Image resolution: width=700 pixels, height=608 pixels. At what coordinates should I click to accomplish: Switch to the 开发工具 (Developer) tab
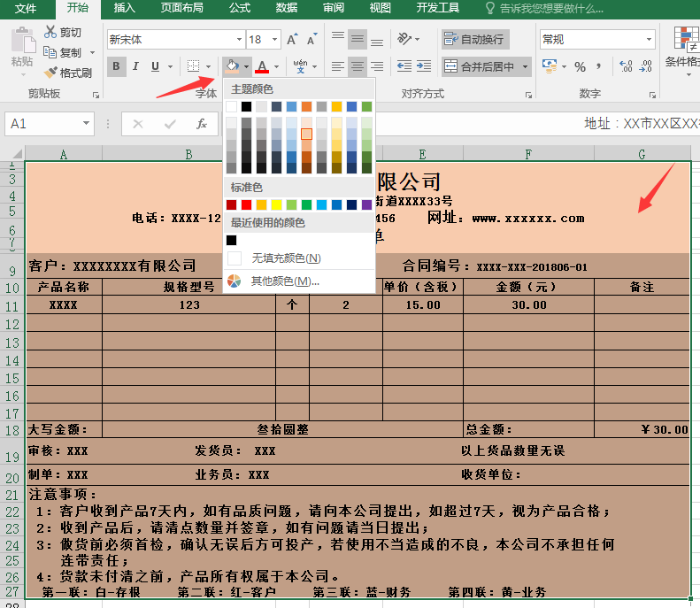click(x=437, y=8)
